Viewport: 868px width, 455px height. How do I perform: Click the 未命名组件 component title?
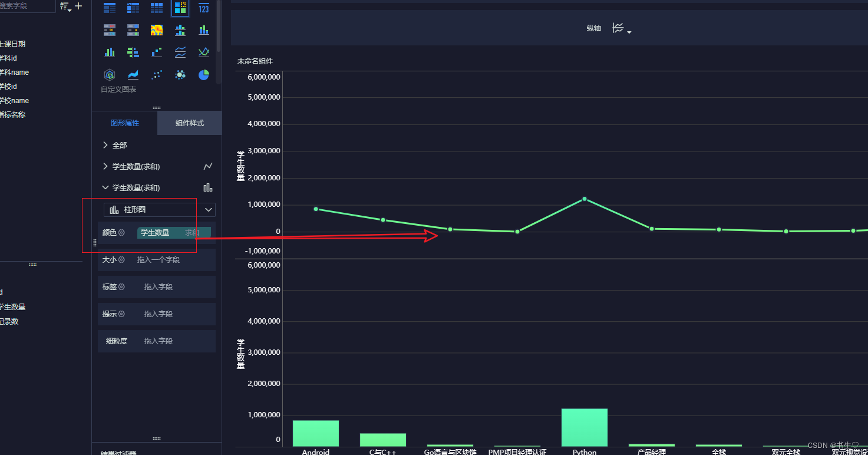click(255, 61)
